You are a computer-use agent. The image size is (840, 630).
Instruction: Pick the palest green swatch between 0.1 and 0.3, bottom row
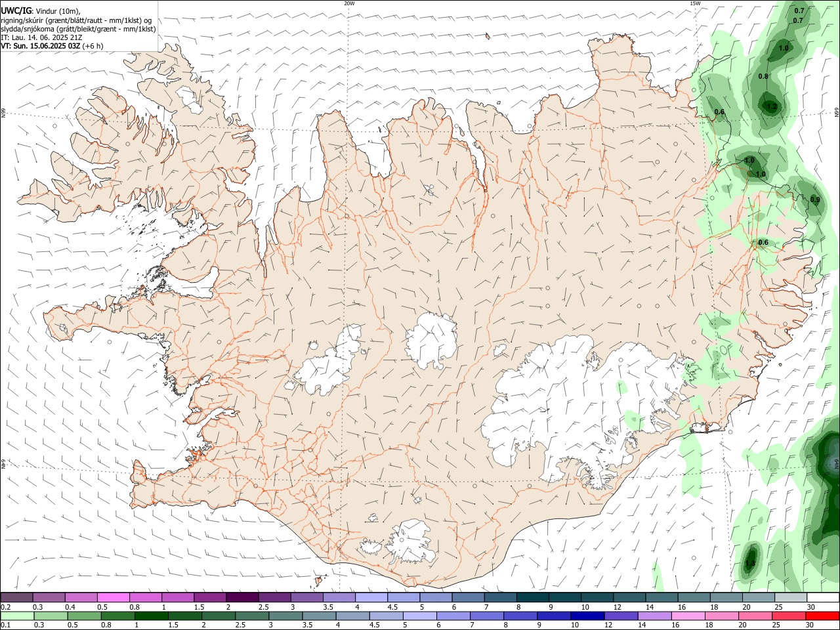point(18,616)
